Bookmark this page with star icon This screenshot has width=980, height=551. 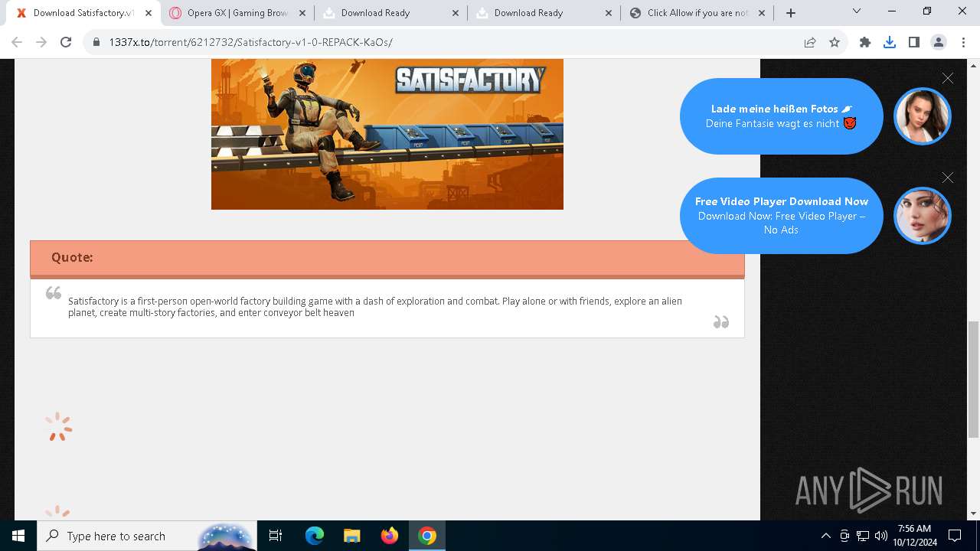(x=835, y=42)
